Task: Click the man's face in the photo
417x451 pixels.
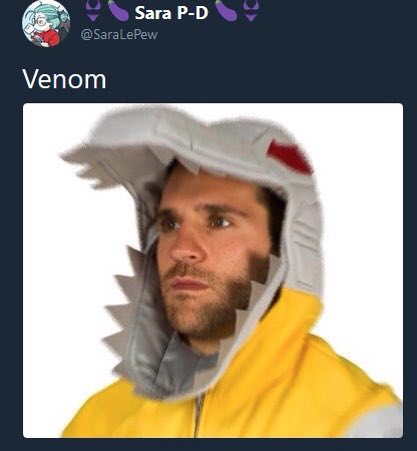Action: pos(207,253)
